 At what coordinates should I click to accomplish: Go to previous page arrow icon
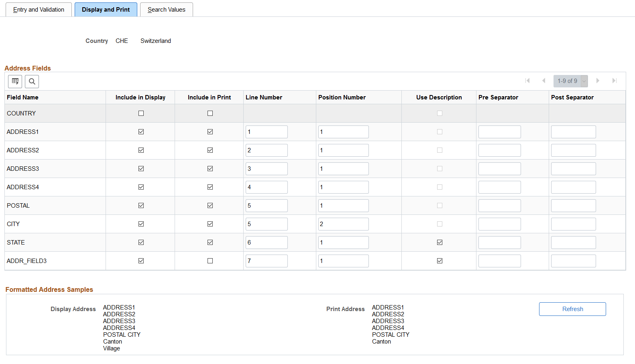click(x=543, y=81)
